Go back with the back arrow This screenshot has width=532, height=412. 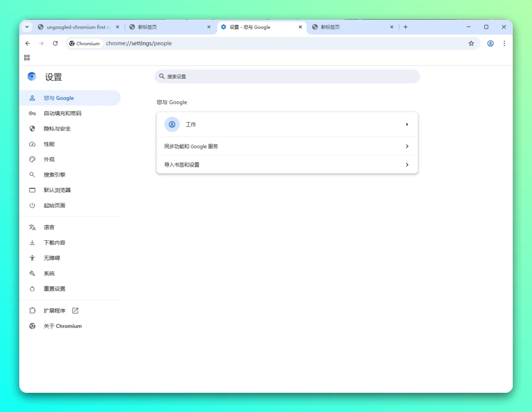pos(28,43)
